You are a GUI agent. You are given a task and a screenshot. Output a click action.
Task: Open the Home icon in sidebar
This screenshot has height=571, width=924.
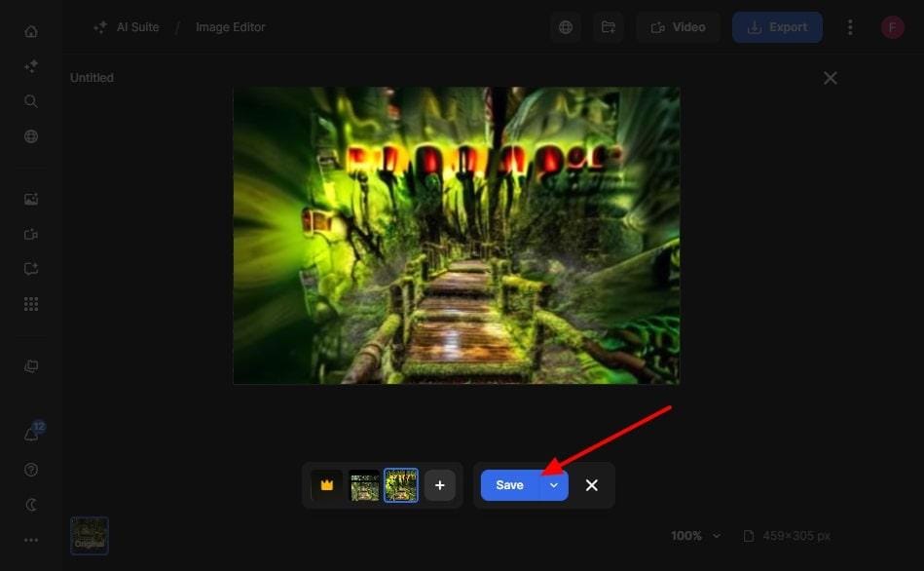click(x=30, y=30)
